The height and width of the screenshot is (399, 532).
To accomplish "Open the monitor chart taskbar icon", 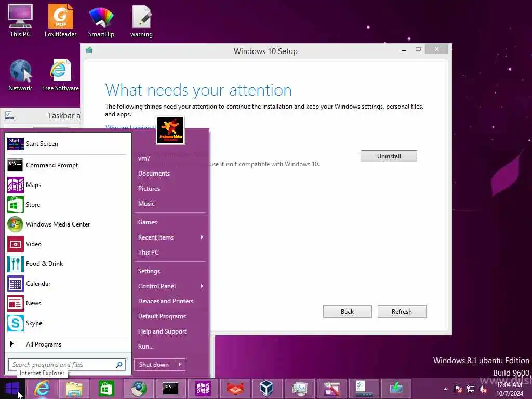I will pos(299,389).
